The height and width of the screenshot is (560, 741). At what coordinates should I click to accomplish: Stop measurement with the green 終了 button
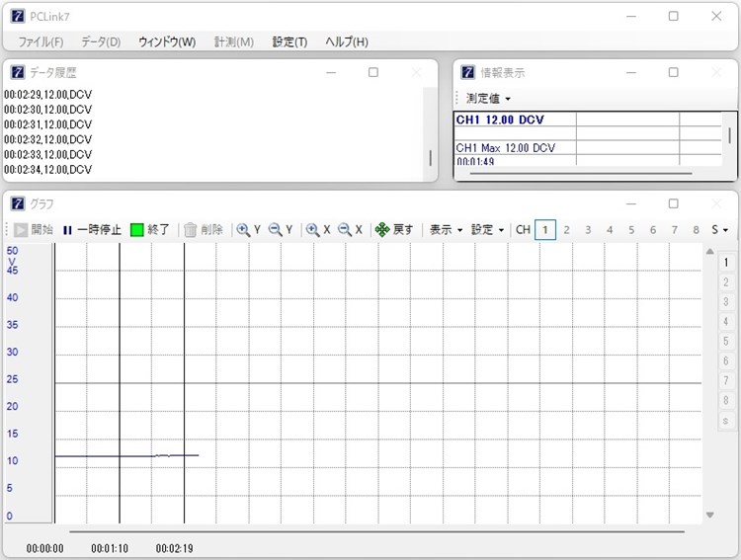(150, 229)
